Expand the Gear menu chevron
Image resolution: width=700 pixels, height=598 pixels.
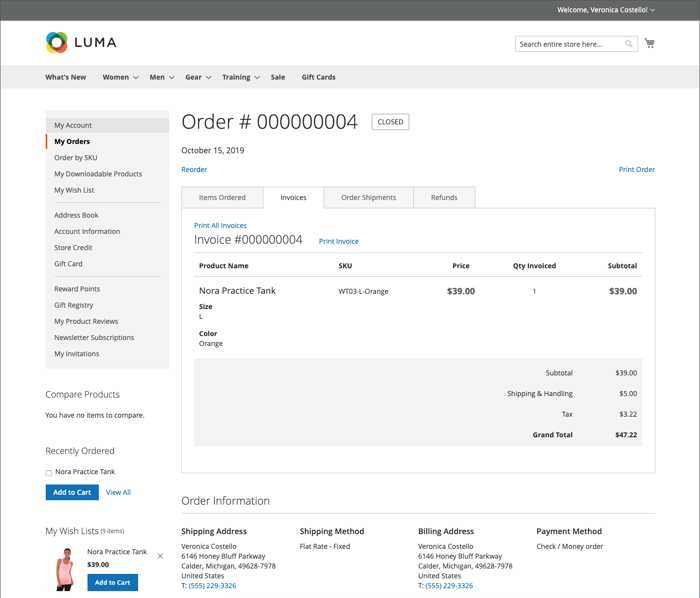pyautogui.click(x=208, y=78)
